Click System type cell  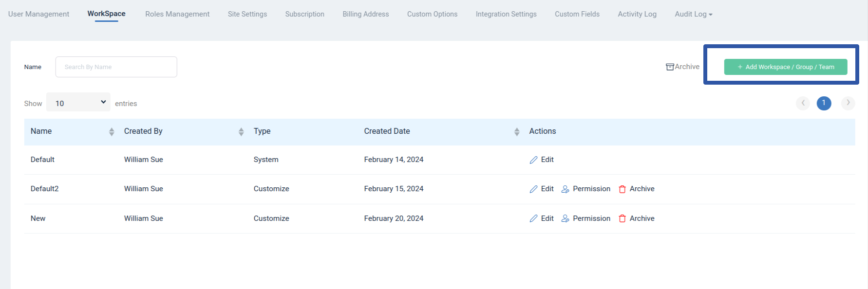[x=266, y=160]
